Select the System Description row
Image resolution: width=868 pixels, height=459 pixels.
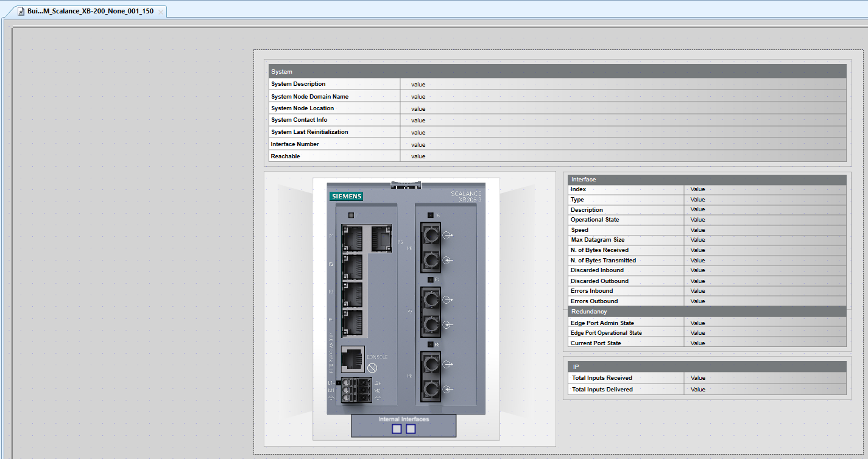click(x=334, y=84)
